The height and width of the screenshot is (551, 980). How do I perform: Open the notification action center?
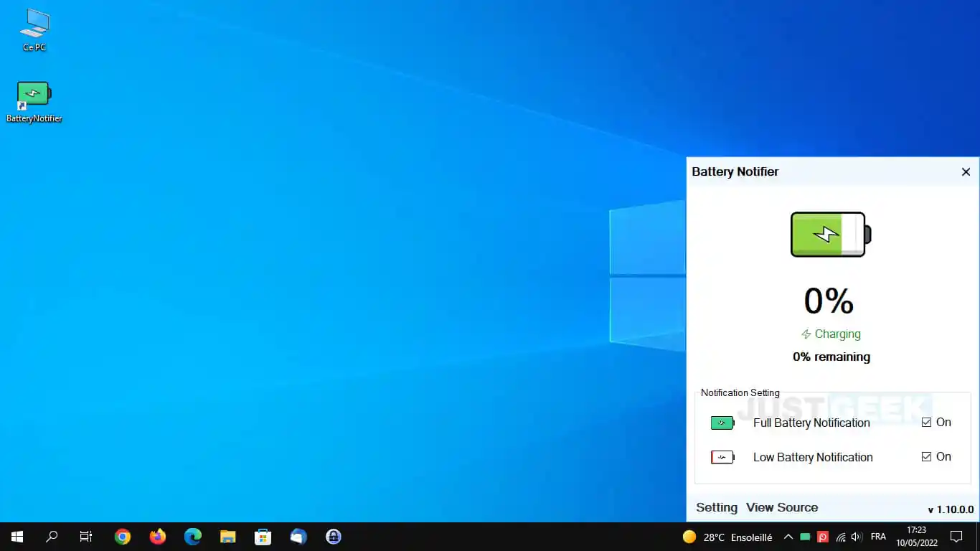coord(956,537)
